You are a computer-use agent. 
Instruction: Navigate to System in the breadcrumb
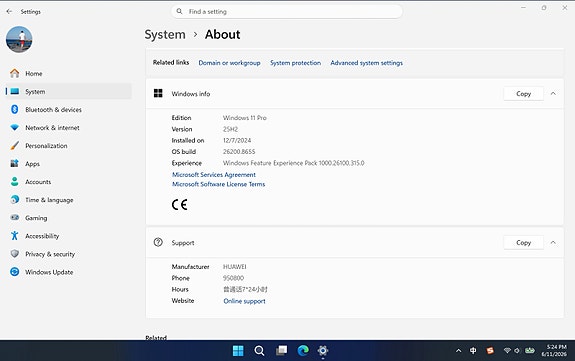pyautogui.click(x=165, y=34)
